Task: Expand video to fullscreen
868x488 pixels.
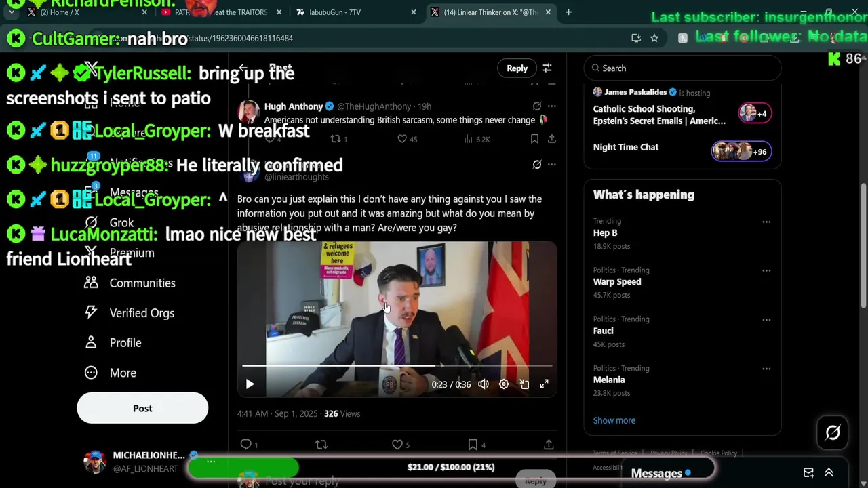Action: 544,384
